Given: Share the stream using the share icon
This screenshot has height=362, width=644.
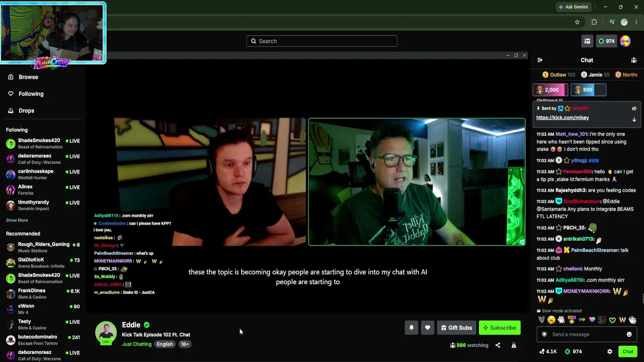Looking at the screenshot, I should (498, 345).
